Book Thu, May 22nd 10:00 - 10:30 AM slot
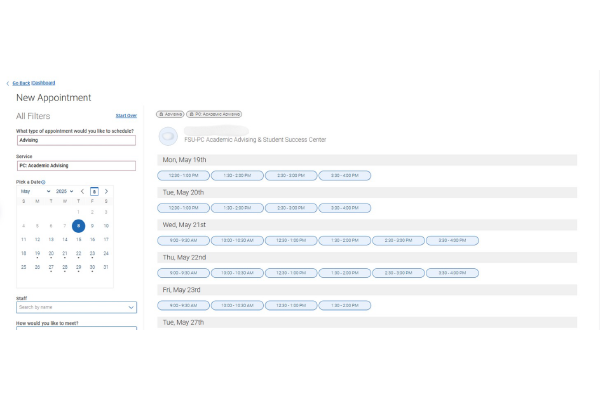The image size is (600, 400). [x=237, y=273]
